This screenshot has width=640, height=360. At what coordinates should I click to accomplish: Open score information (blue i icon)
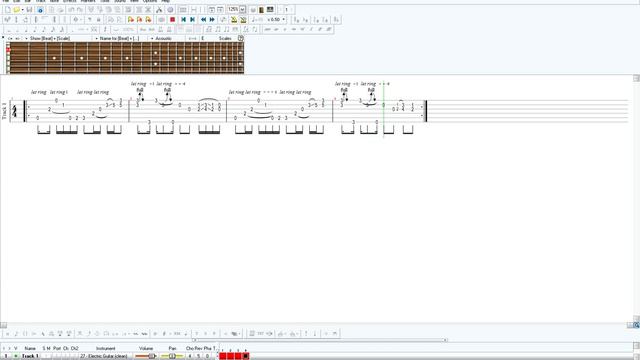pyautogui.click(x=40, y=9)
